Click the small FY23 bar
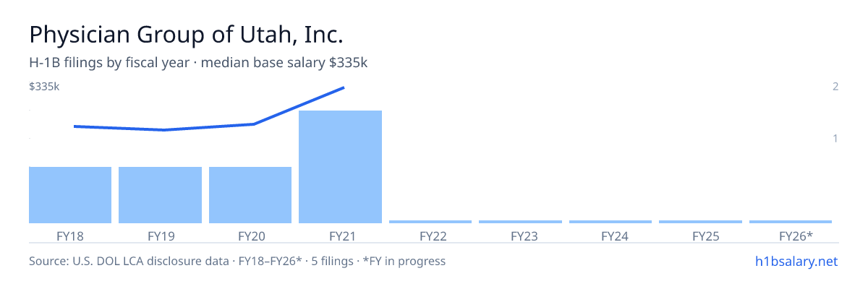The height and width of the screenshot is (289, 868). (520, 222)
